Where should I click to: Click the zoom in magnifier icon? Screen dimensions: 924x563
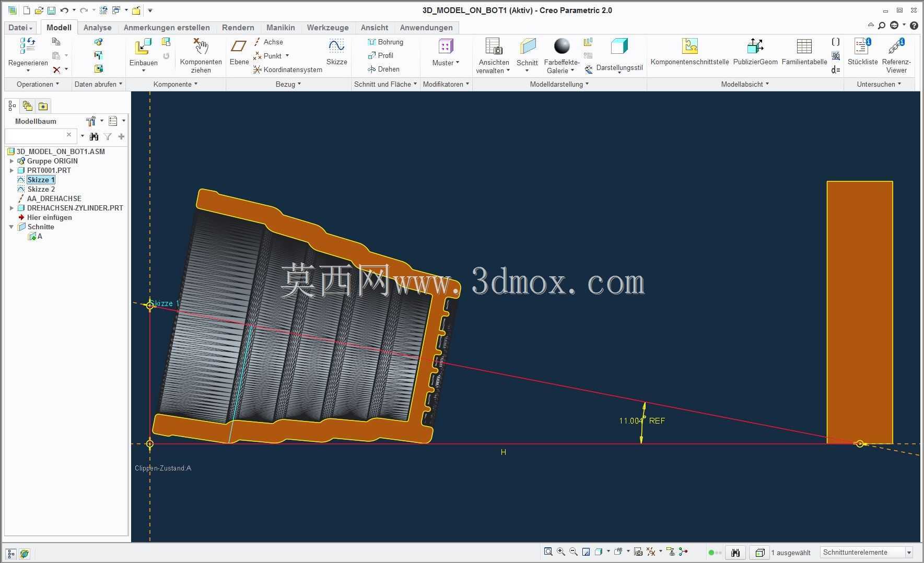click(x=561, y=552)
